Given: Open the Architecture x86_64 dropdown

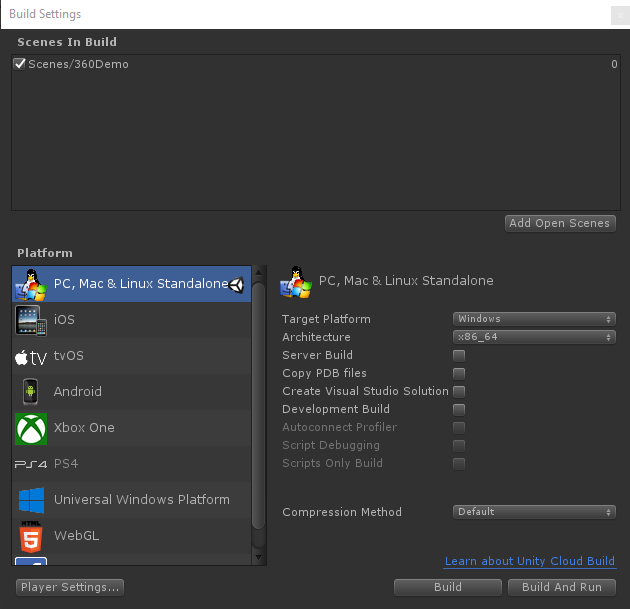Looking at the screenshot, I should pyautogui.click(x=534, y=337).
